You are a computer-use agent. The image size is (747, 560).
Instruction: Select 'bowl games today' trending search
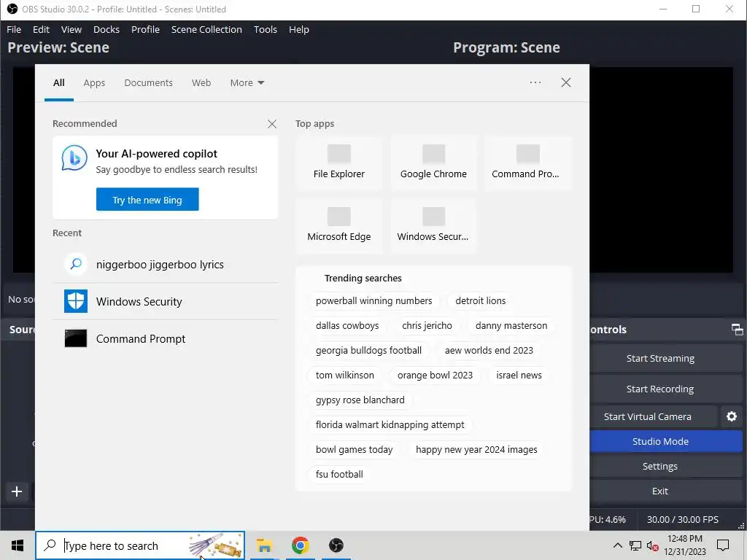click(x=354, y=449)
